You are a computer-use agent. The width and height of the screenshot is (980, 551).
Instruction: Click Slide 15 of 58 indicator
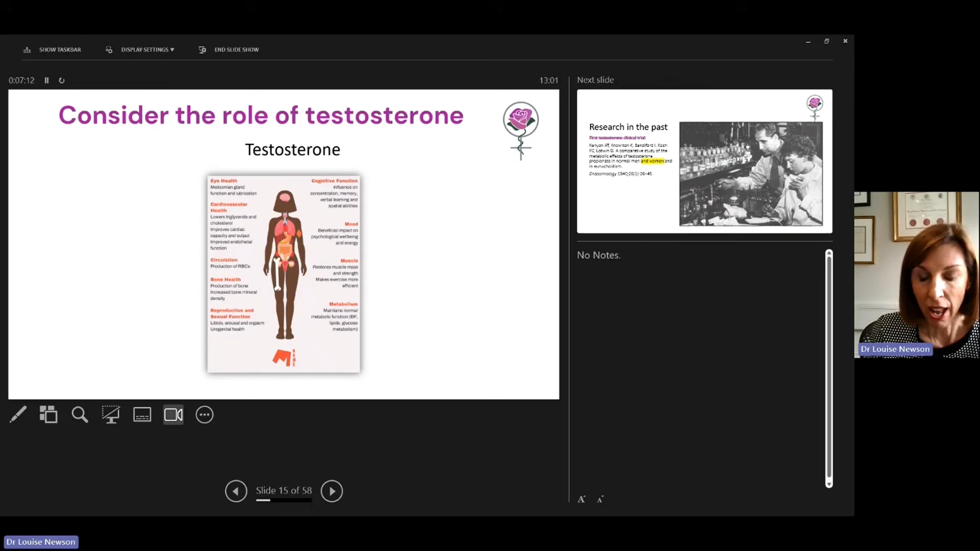(x=284, y=490)
